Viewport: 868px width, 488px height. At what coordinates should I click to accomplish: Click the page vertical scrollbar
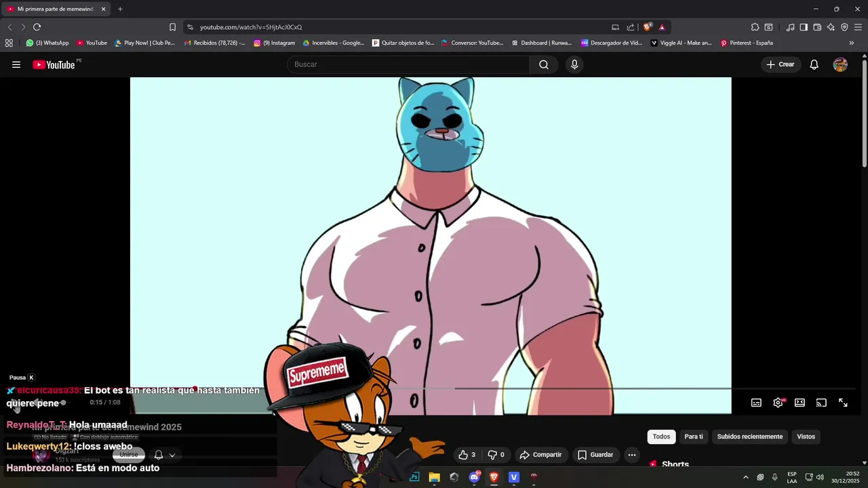coord(865,112)
